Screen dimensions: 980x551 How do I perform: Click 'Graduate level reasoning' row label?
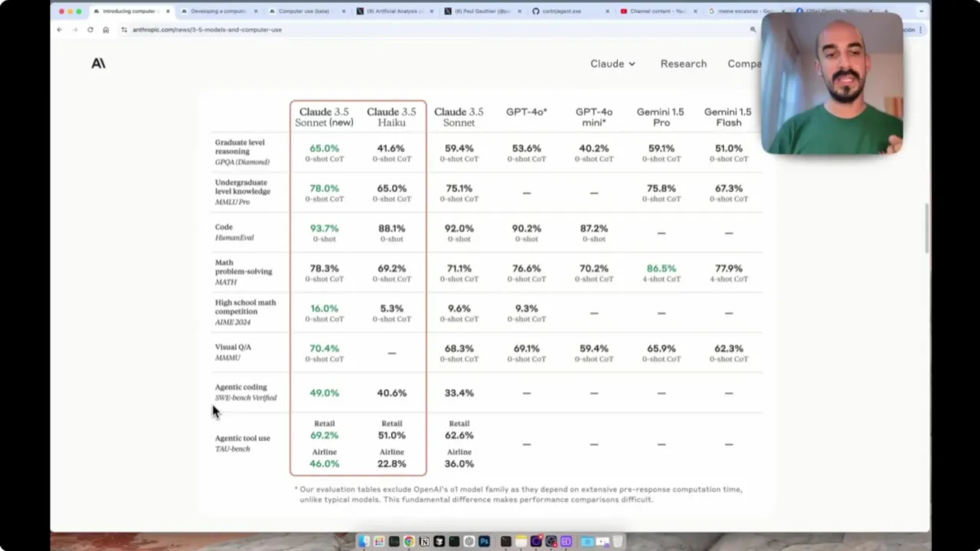(241, 152)
